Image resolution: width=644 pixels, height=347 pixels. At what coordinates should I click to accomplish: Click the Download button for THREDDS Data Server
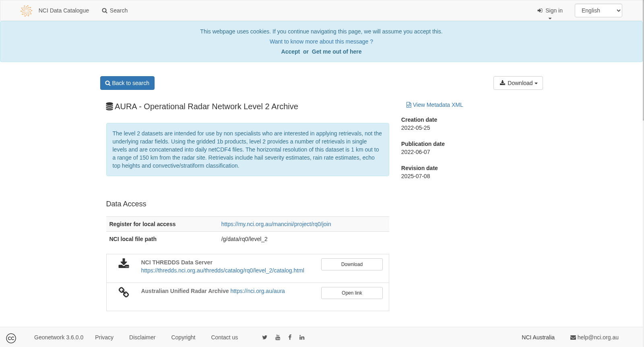352,264
